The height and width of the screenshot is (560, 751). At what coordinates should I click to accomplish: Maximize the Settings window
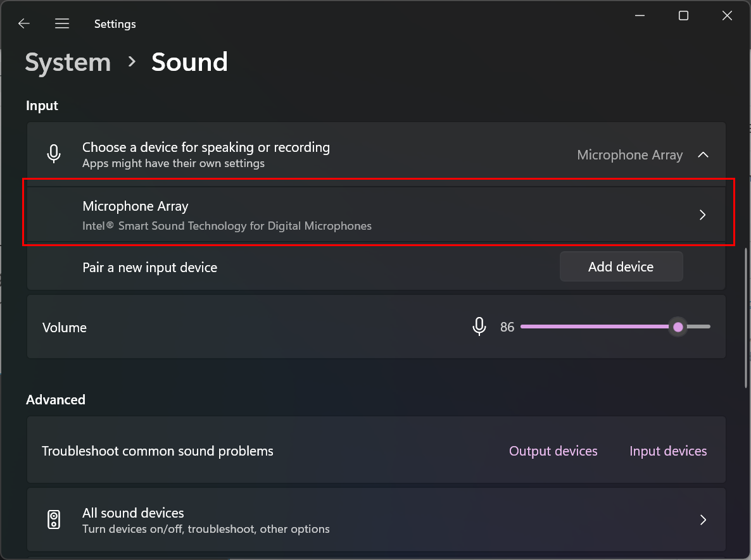click(x=683, y=16)
